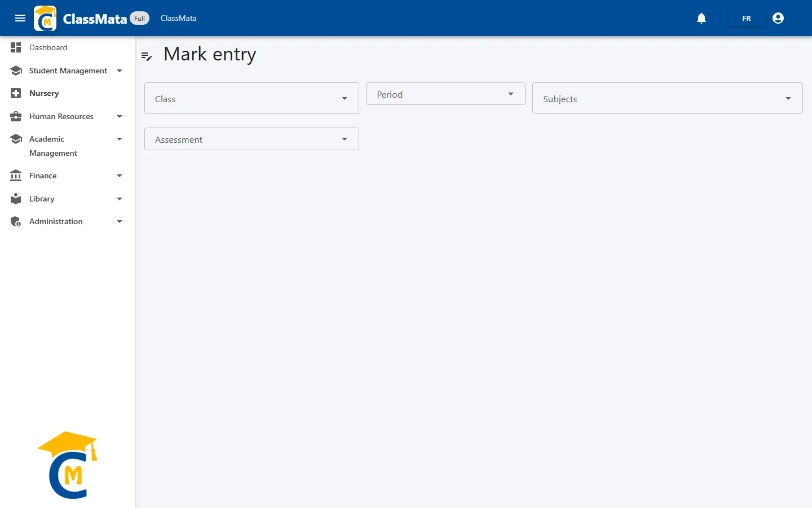Click the Mark entry page heading

tap(210, 54)
